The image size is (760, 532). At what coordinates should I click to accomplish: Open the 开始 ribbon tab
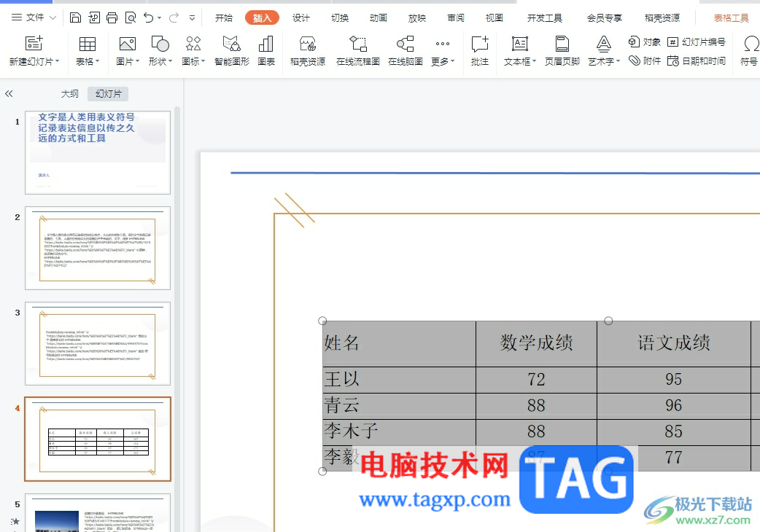(x=223, y=18)
